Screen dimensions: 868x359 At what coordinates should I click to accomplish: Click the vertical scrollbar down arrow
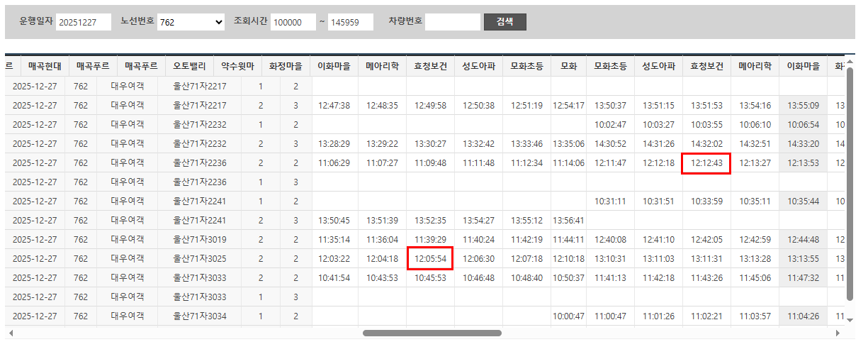point(850,320)
